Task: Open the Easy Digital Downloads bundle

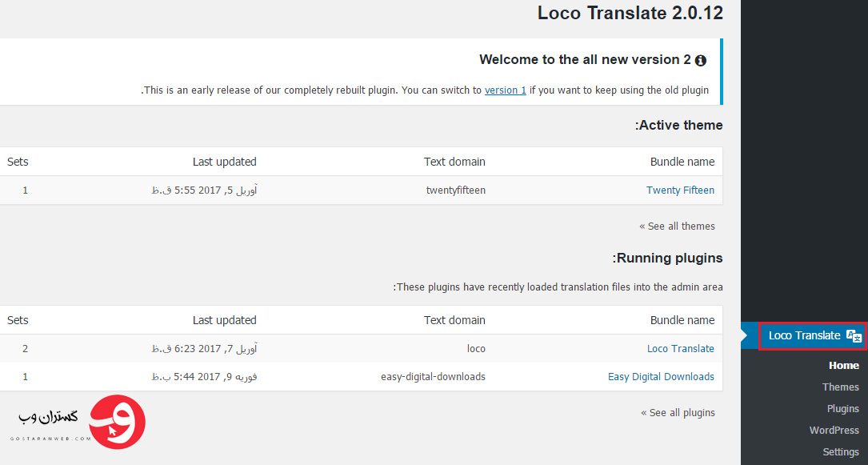Action: click(x=661, y=376)
